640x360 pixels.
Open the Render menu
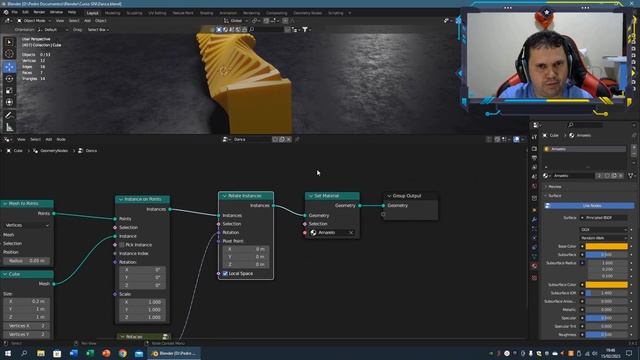[x=39, y=13]
